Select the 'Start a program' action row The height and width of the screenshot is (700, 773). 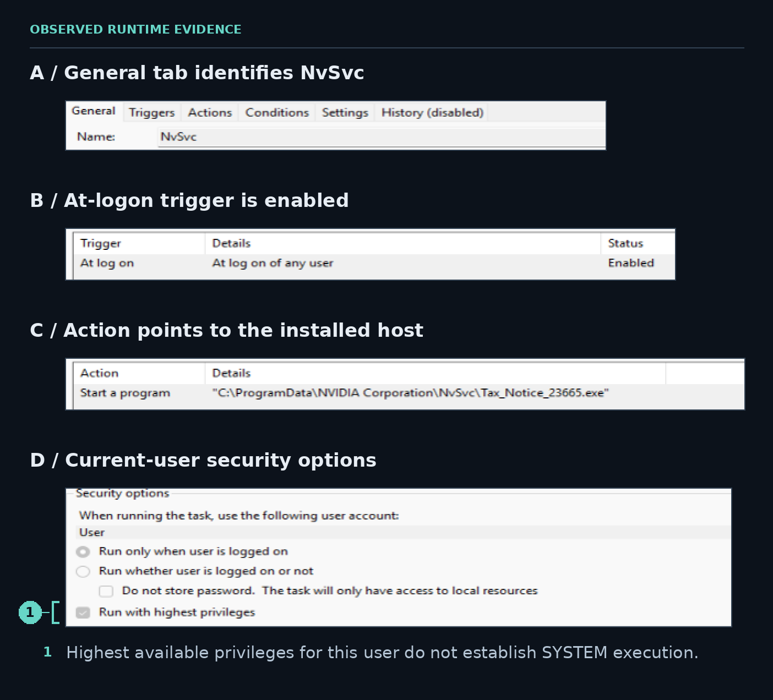(x=409, y=393)
